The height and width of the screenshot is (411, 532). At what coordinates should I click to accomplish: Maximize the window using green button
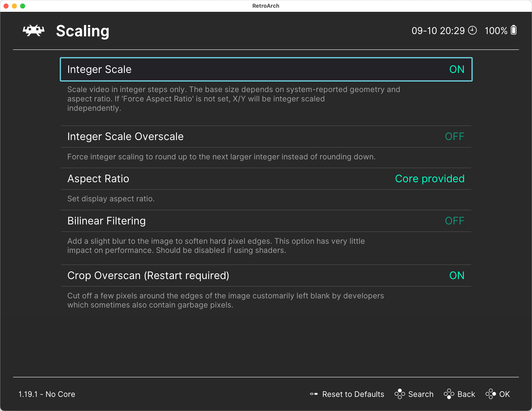point(23,6)
